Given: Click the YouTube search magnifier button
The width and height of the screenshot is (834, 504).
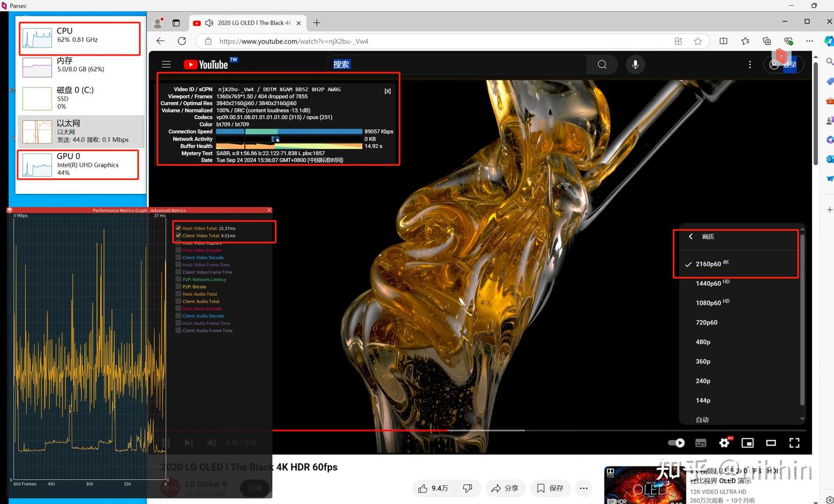Looking at the screenshot, I should click(602, 64).
